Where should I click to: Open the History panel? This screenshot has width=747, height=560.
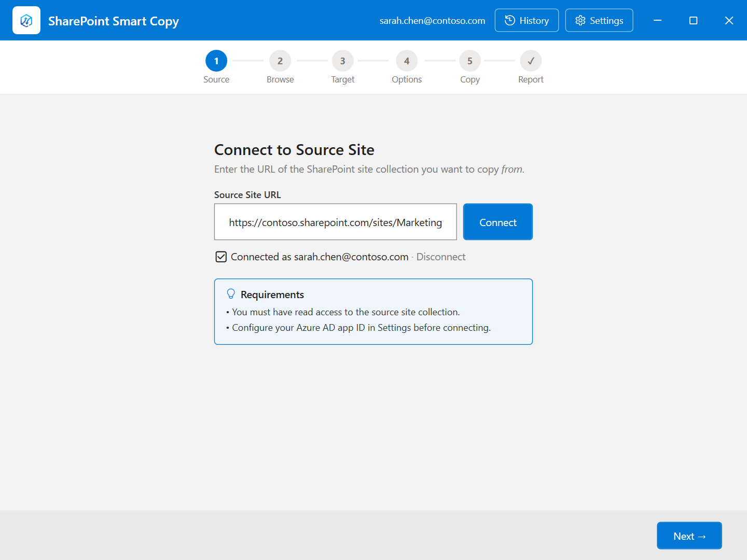(x=527, y=20)
